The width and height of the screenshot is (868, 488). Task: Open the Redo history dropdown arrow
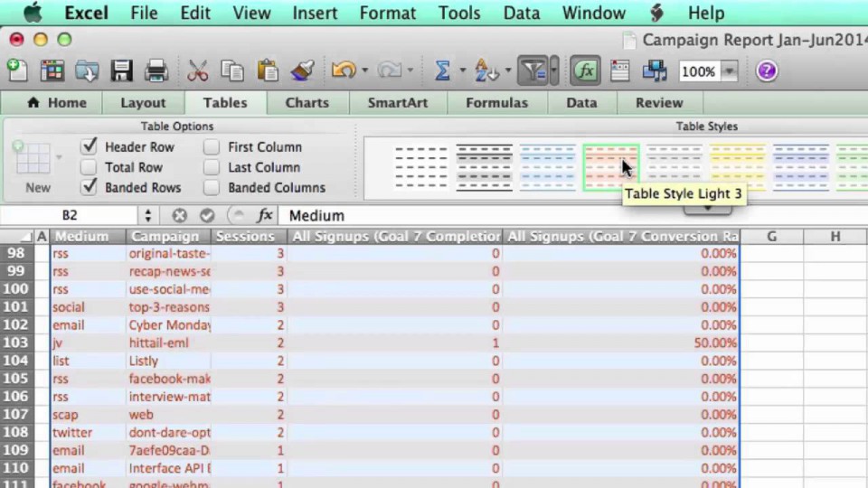tap(410, 70)
